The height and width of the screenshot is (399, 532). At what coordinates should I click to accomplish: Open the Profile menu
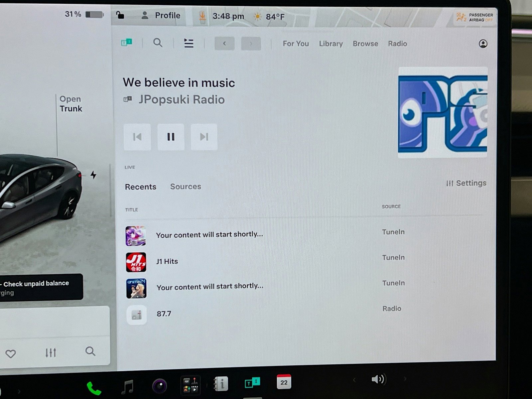(161, 16)
